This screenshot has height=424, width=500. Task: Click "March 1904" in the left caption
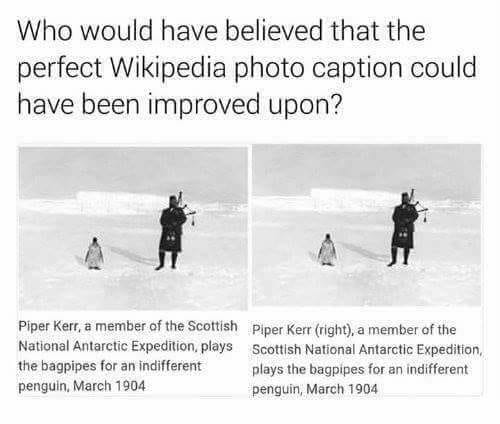[109, 386]
